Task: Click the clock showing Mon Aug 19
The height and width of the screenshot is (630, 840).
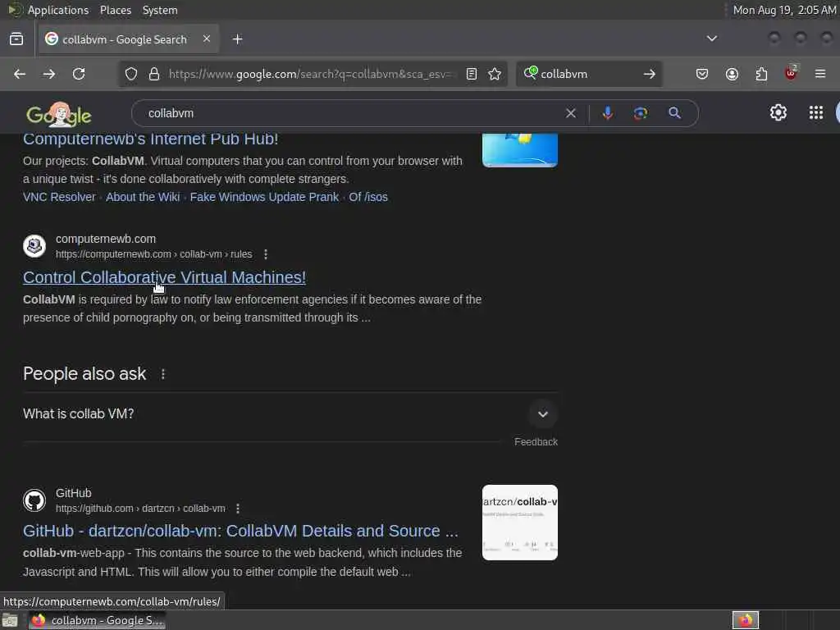Action: (x=784, y=10)
